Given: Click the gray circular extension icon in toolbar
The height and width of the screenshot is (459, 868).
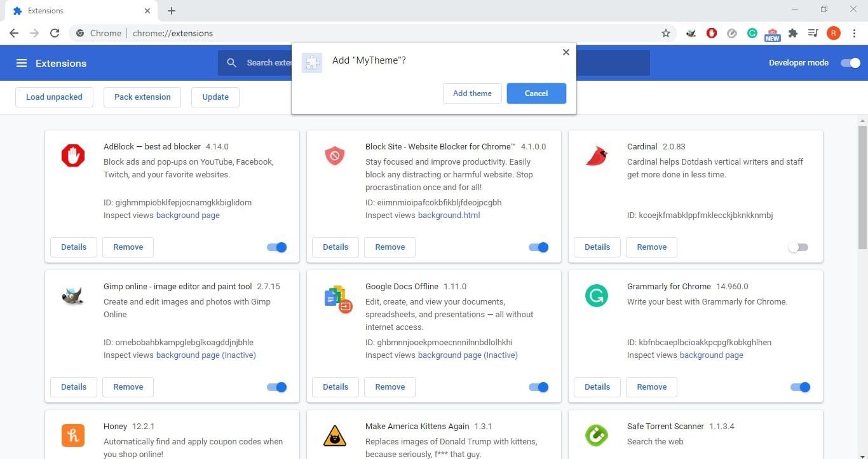Looking at the screenshot, I should [732, 33].
